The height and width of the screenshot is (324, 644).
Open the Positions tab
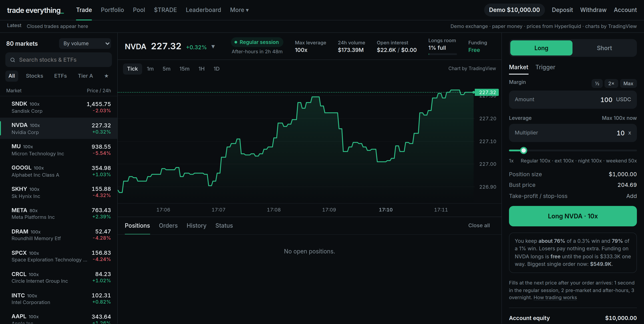pyautogui.click(x=137, y=225)
